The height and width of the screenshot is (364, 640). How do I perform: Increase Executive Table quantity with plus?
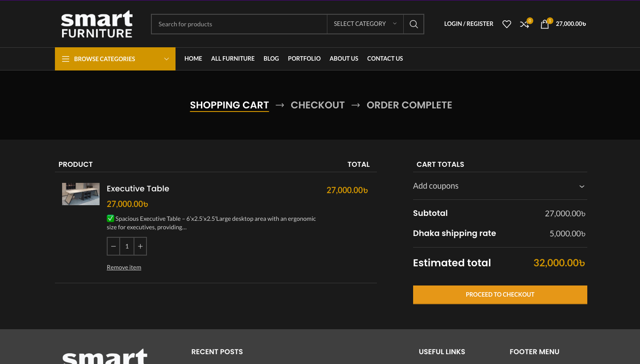(x=140, y=246)
